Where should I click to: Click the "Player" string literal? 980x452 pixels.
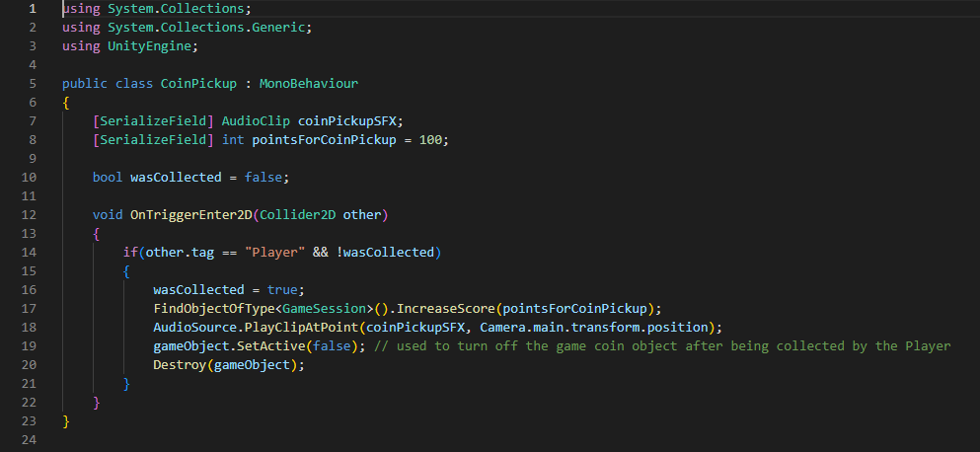tap(281, 252)
